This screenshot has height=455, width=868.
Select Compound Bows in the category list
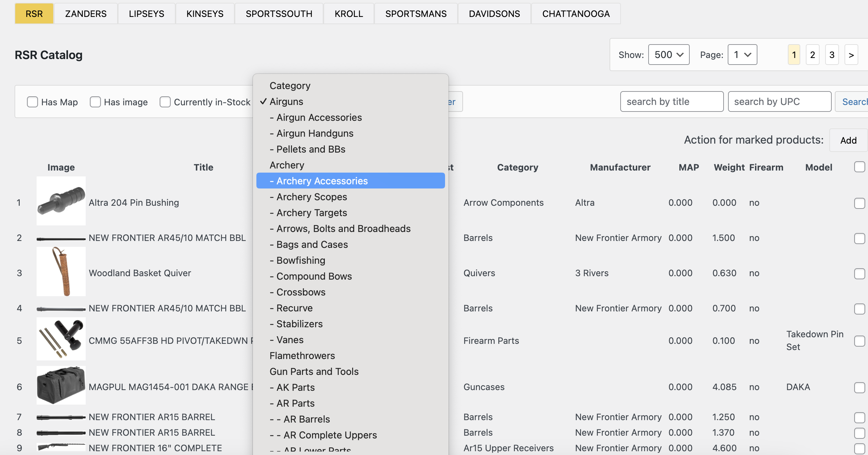pyautogui.click(x=350, y=276)
